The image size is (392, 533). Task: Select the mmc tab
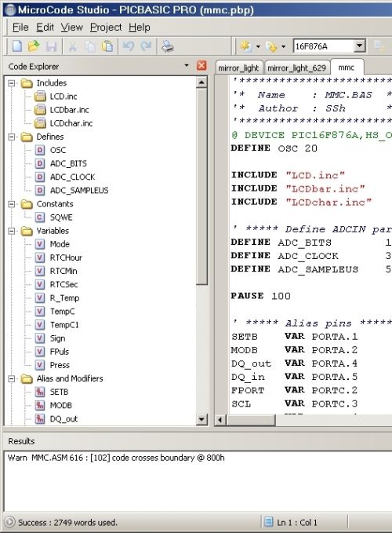pyautogui.click(x=347, y=67)
